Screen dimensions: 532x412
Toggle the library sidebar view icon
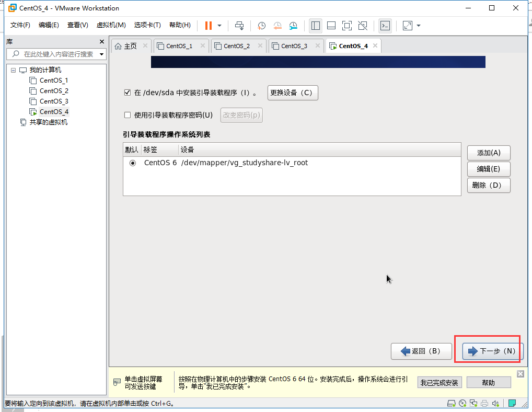coord(316,26)
